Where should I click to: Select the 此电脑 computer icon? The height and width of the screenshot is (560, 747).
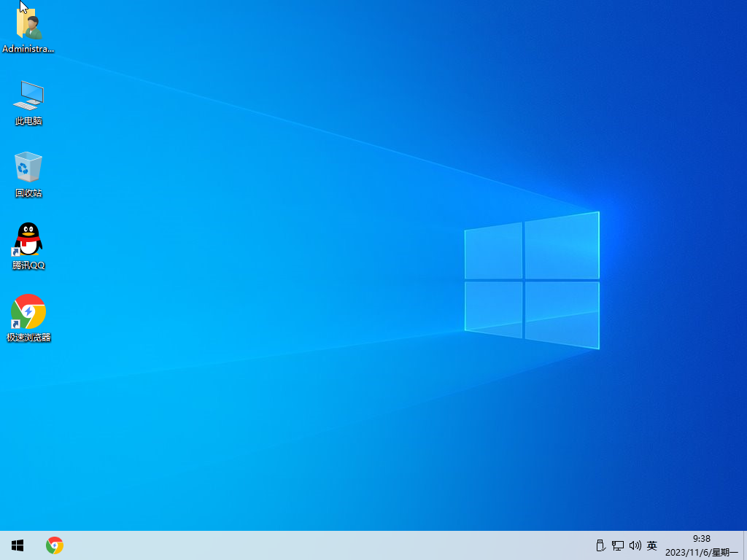point(28,96)
